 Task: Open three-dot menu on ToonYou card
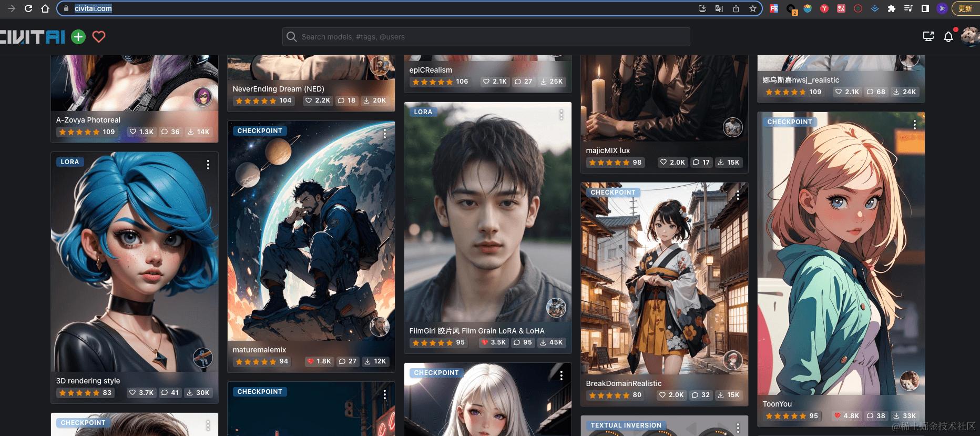pyautogui.click(x=915, y=125)
